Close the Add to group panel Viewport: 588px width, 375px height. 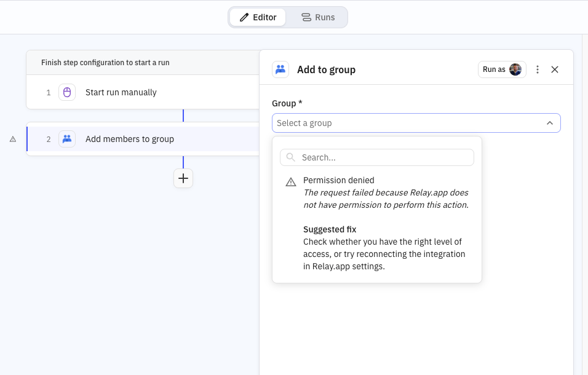[555, 69]
